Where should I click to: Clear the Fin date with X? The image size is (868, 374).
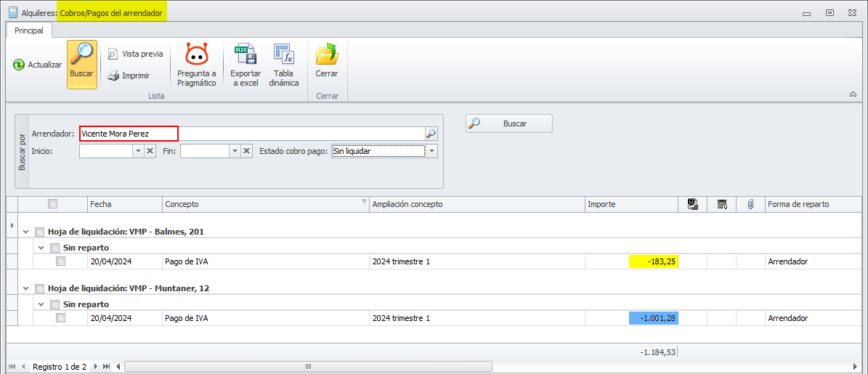tap(248, 151)
